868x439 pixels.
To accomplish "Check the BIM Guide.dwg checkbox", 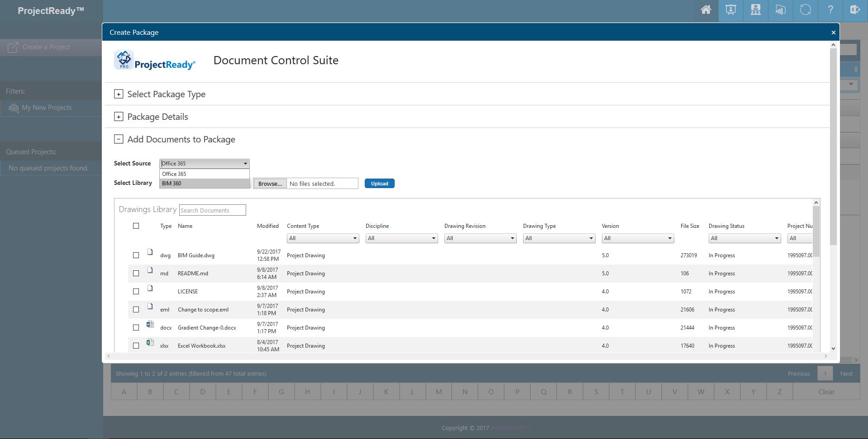I will tap(136, 255).
